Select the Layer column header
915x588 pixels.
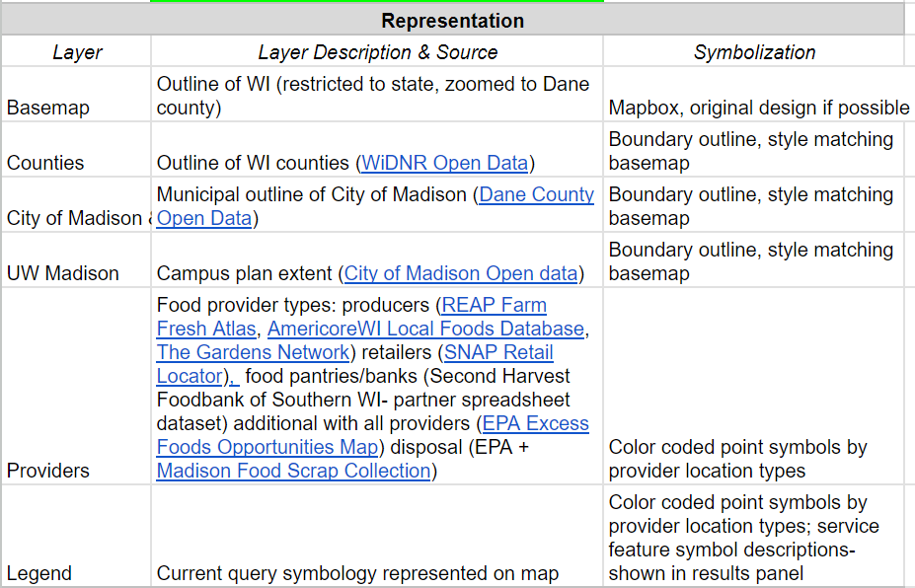[76, 52]
